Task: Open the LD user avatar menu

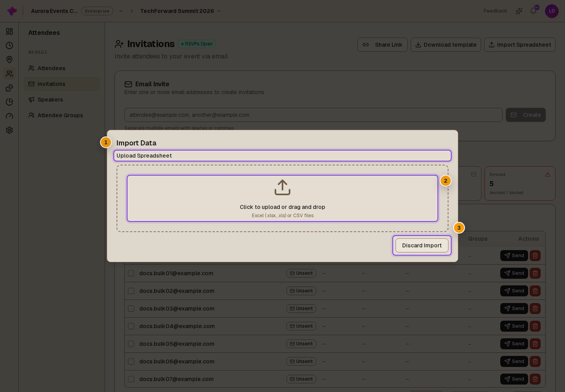Action: [x=552, y=11]
